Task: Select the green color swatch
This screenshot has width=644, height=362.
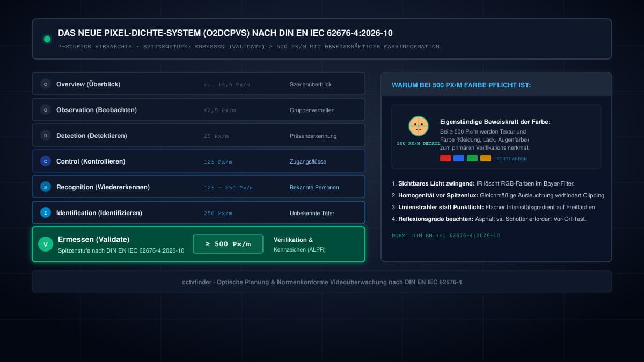Action: pos(472,158)
